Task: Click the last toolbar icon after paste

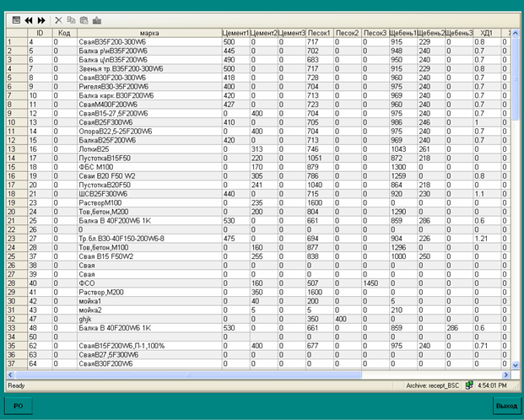Action: pos(96,19)
